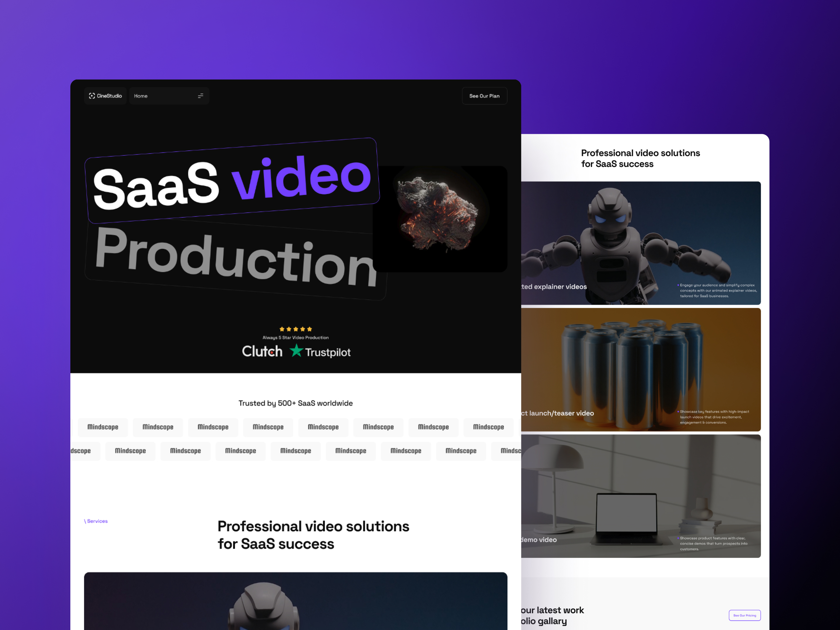Click the Trusted by 500+ SaaS worldwide text
840x630 pixels.
pyautogui.click(x=295, y=403)
